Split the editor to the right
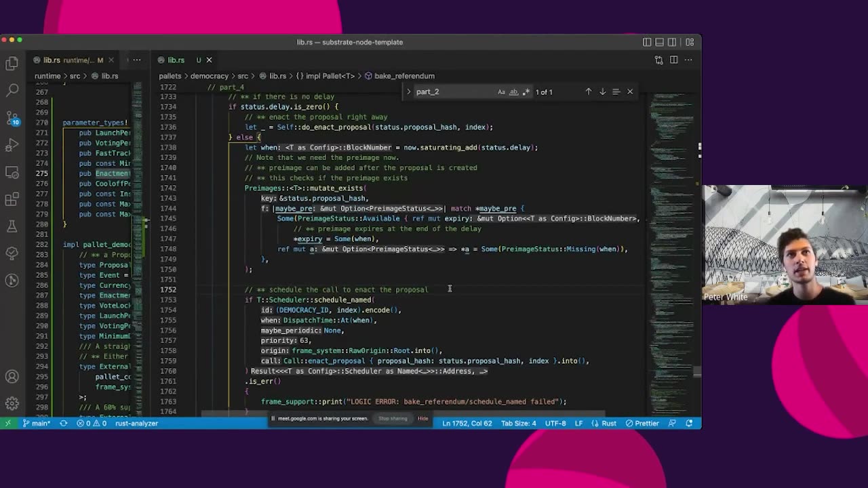Image resolution: width=868 pixels, height=488 pixels. [x=673, y=60]
